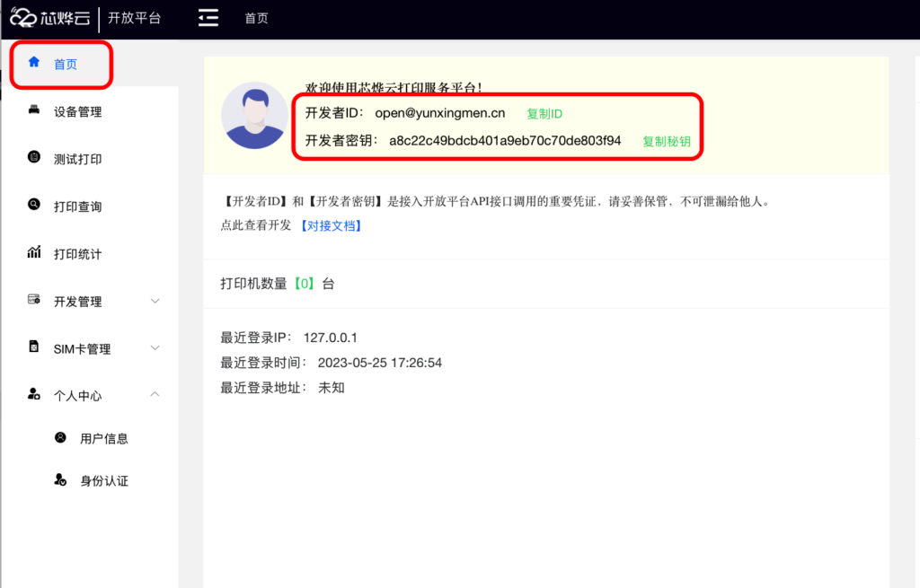Click the user avatar image
Image resolution: width=920 pixels, height=588 pixels.
click(254, 115)
